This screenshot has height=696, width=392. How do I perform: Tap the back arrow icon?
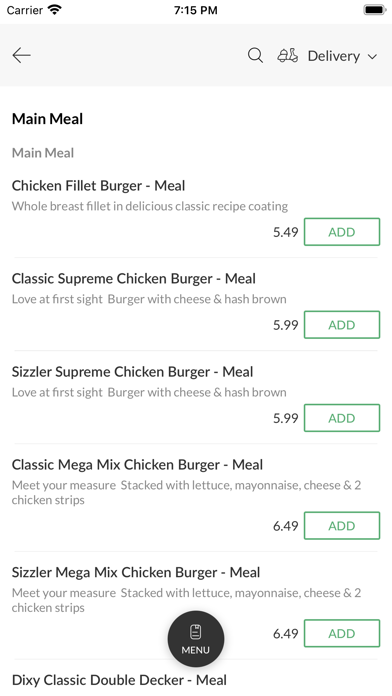coord(21,55)
